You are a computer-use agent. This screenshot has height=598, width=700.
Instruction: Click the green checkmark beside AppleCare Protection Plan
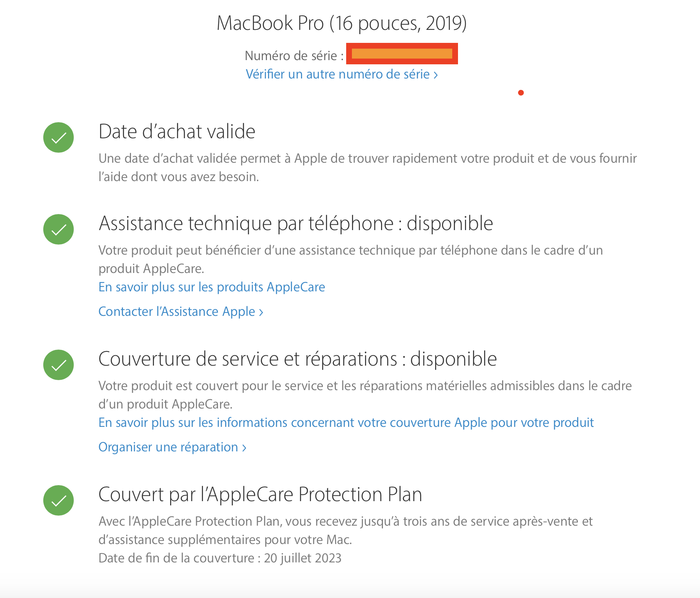(x=59, y=500)
